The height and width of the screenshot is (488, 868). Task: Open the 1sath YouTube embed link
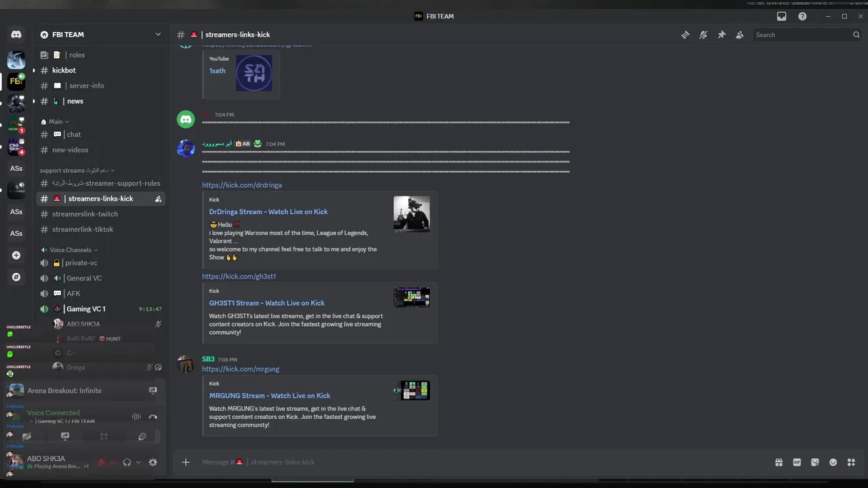(217, 70)
